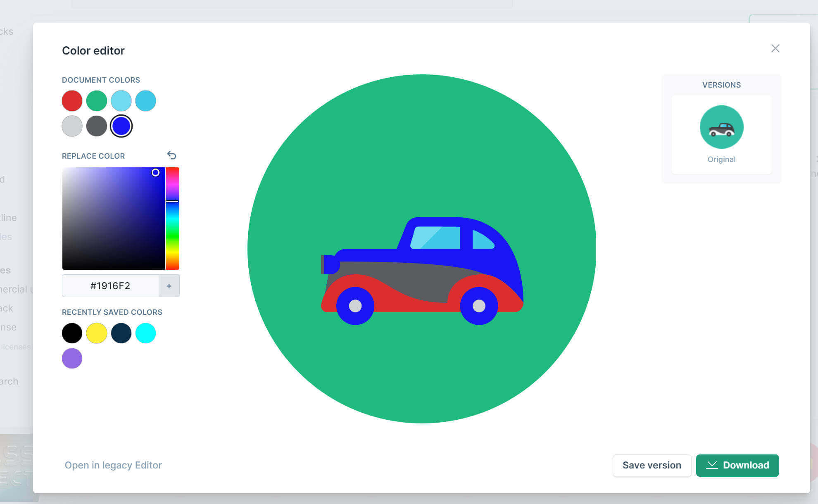
Task: Apply the purple recently saved color
Action: (x=72, y=358)
